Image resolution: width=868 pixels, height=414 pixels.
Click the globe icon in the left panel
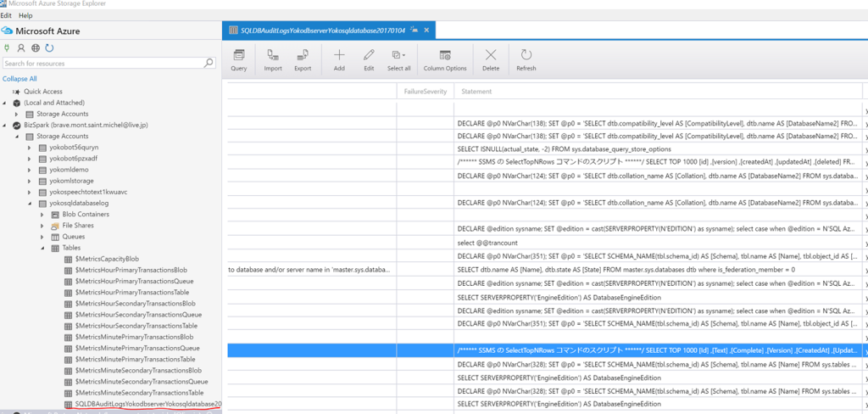point(36,48)
